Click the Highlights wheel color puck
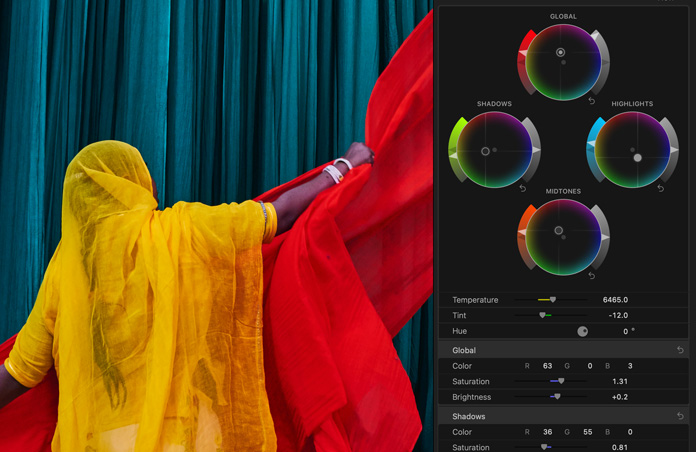This screenshot has height=452, width=696. click(x=638, y=158)
